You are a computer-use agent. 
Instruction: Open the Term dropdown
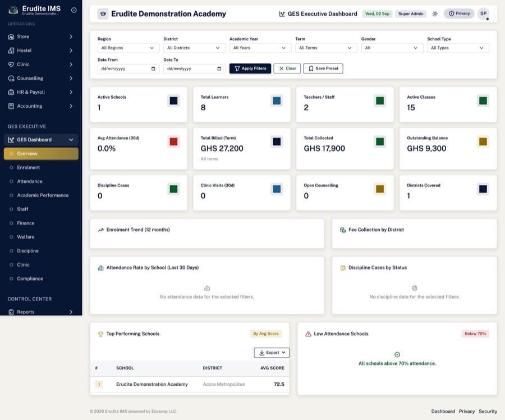326,48
